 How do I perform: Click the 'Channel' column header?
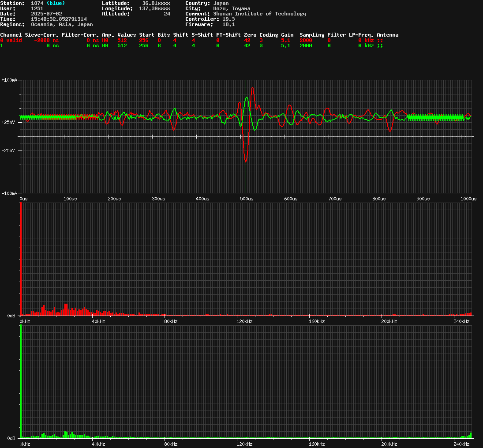click(x=11, y=35)
